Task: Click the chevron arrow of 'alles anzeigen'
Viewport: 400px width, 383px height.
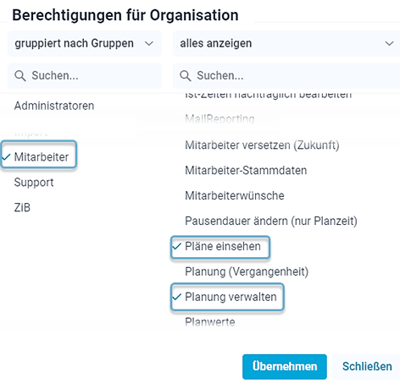Action: (389, 43)
